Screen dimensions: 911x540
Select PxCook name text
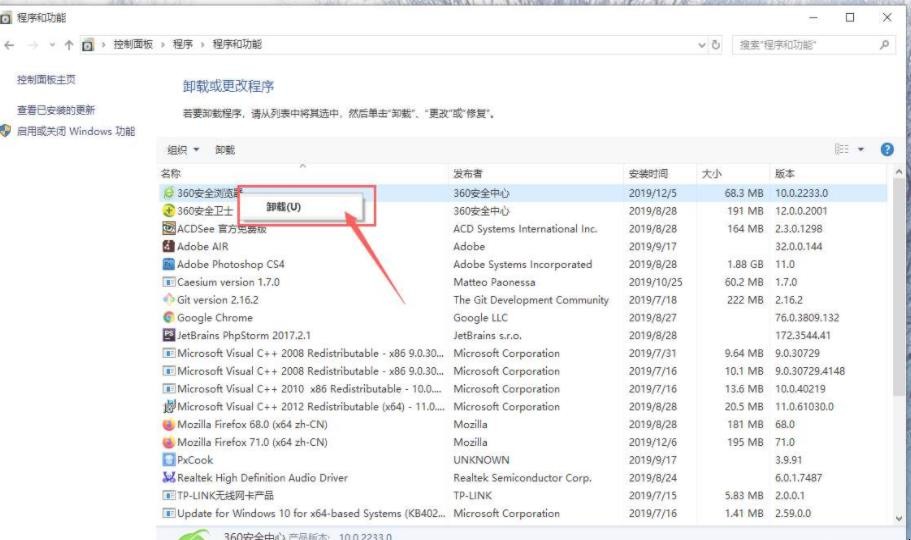pyautogui.click(x=195, y=460)
